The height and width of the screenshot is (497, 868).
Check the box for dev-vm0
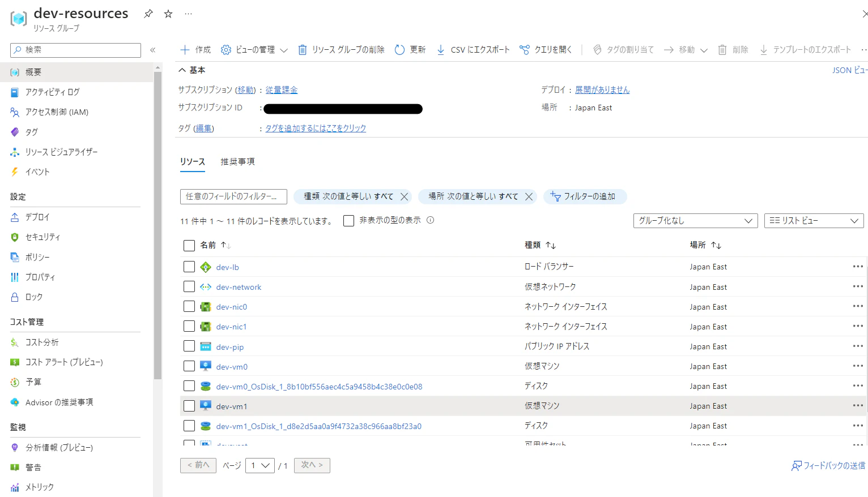189,366
